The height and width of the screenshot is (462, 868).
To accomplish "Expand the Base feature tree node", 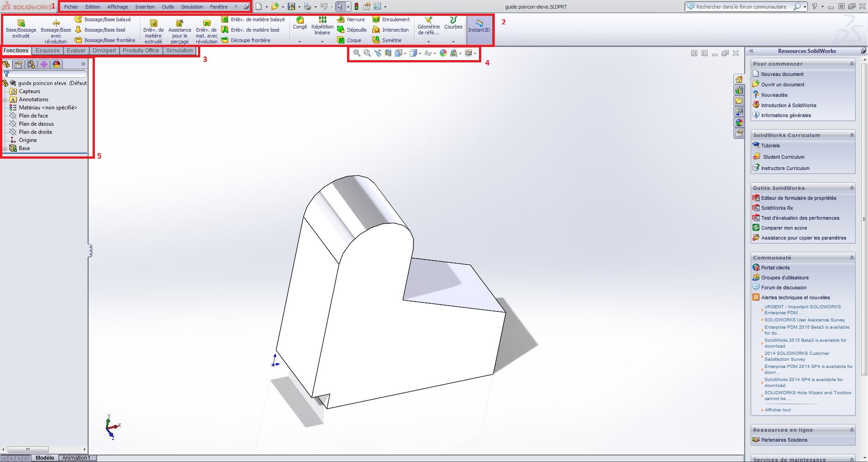I will point(5,148).
